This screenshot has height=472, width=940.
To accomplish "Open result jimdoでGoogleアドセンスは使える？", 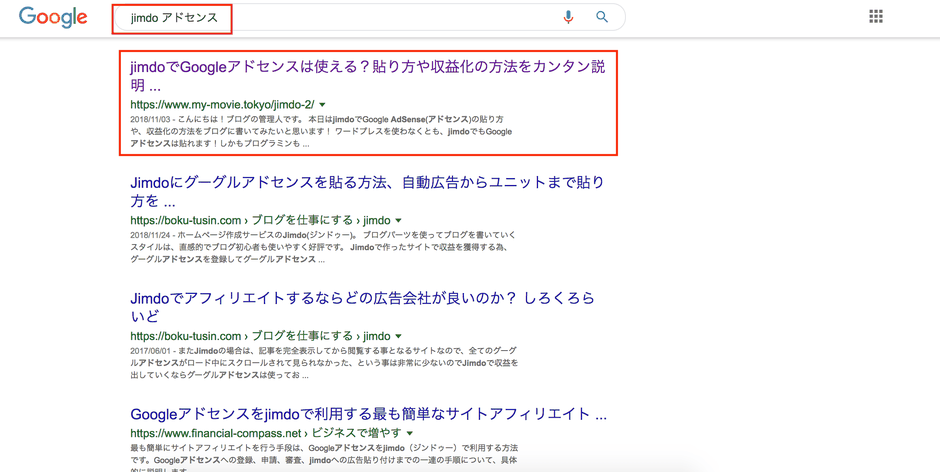I will pos(367,76).
